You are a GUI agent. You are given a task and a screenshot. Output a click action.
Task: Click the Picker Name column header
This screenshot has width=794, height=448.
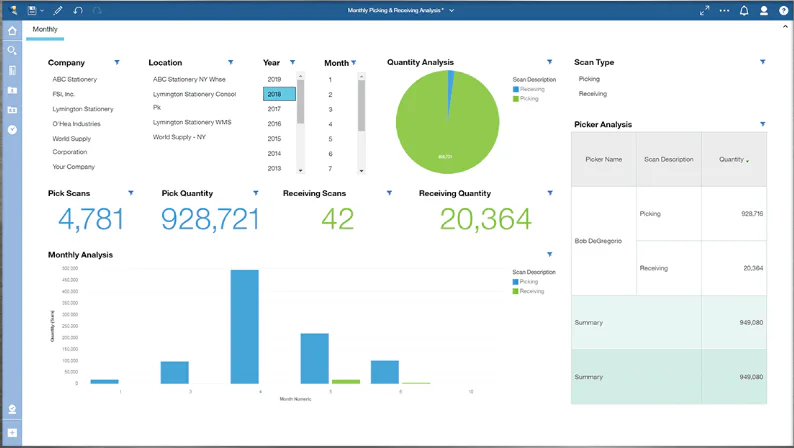coord(604,159)
